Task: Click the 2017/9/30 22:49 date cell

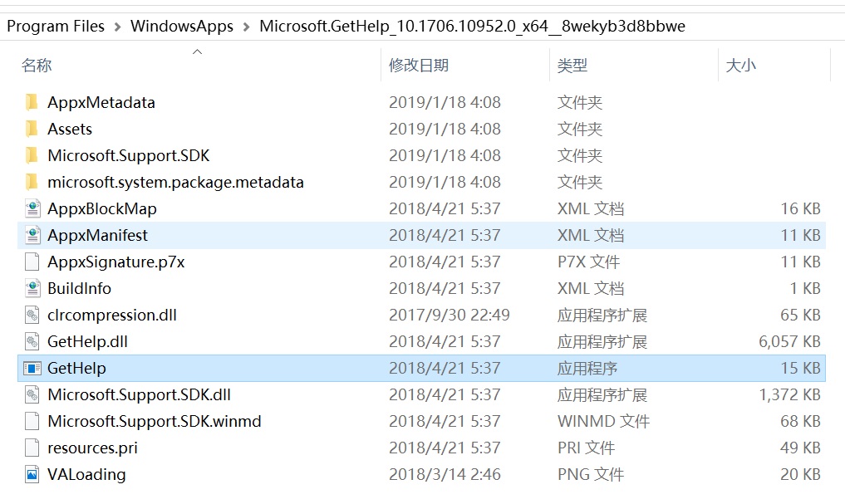Action: tap(450, 315)
